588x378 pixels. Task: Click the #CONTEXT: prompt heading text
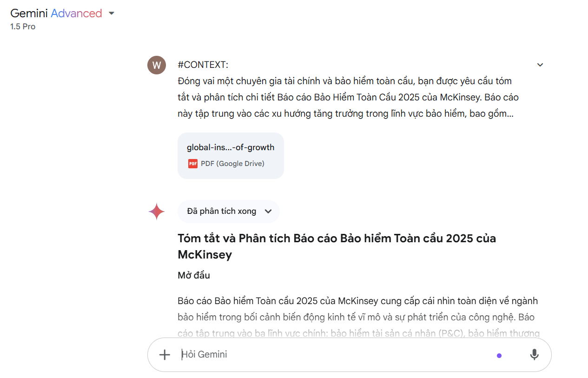point(203,65)
